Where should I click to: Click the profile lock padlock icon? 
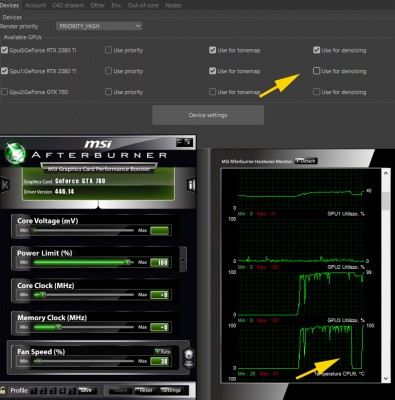click(3, 390)
